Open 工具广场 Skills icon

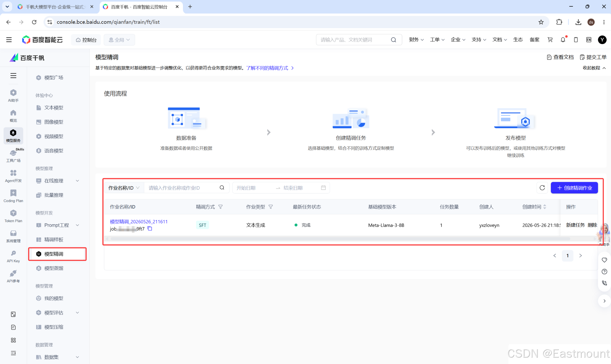coord(14,155)
